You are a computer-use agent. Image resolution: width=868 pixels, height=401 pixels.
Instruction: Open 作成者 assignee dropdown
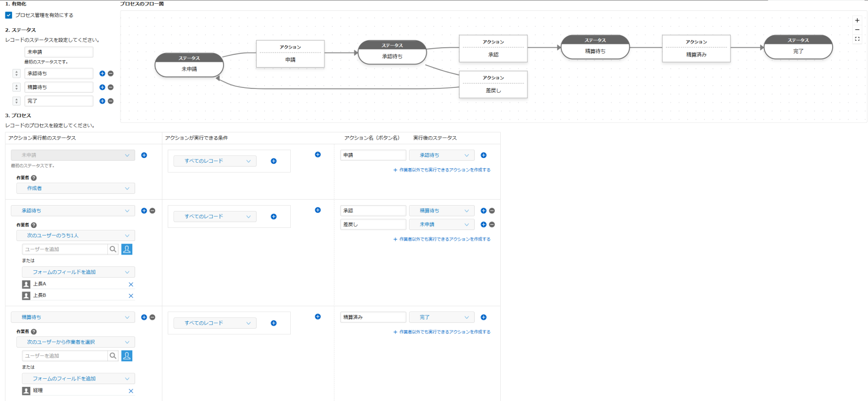(75, 188)
